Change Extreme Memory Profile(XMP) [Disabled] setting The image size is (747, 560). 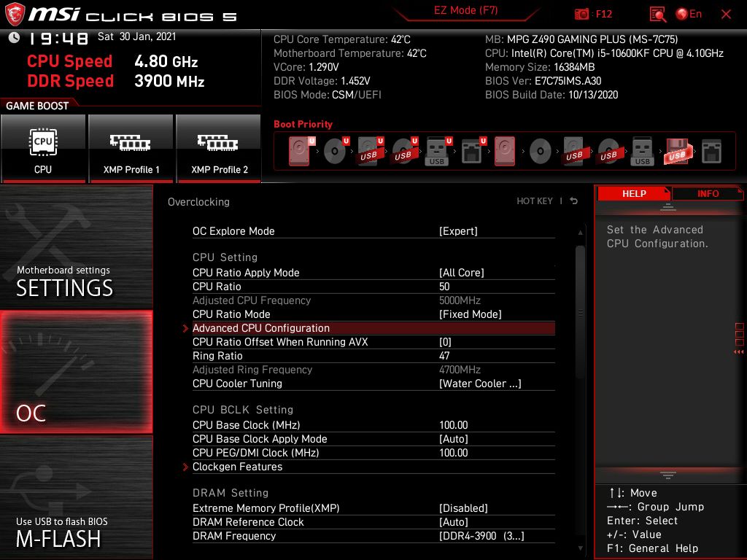[373, 508]
